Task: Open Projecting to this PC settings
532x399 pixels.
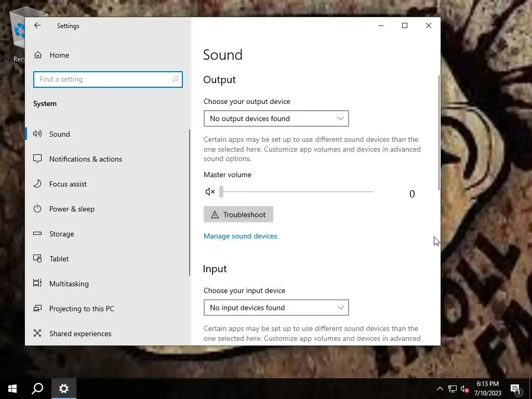Action: 108,309
